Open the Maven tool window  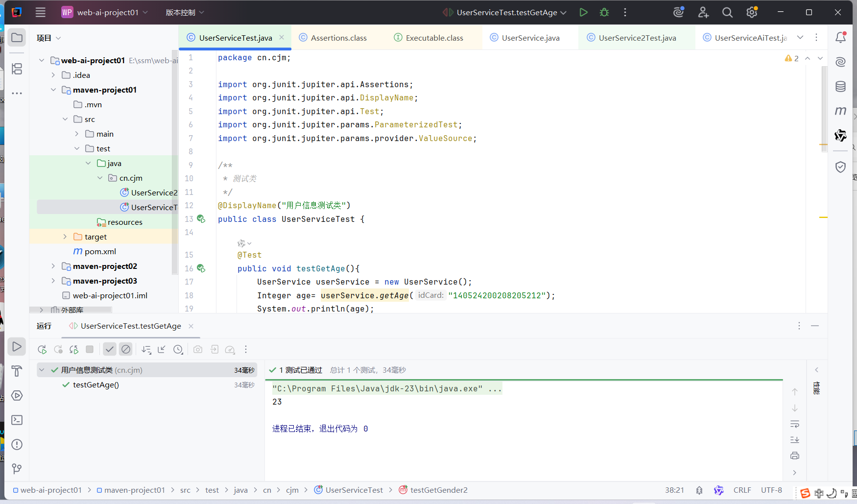tap(840, 111)
